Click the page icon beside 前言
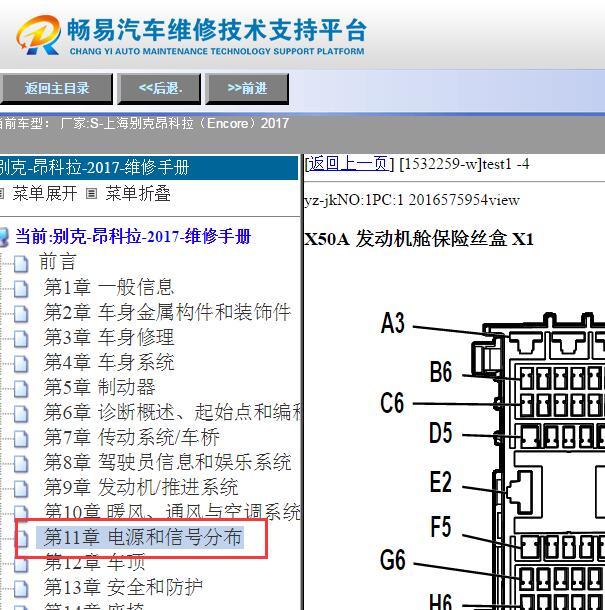The height and width of the screenshot is (610, 605). tap(21, 263)
